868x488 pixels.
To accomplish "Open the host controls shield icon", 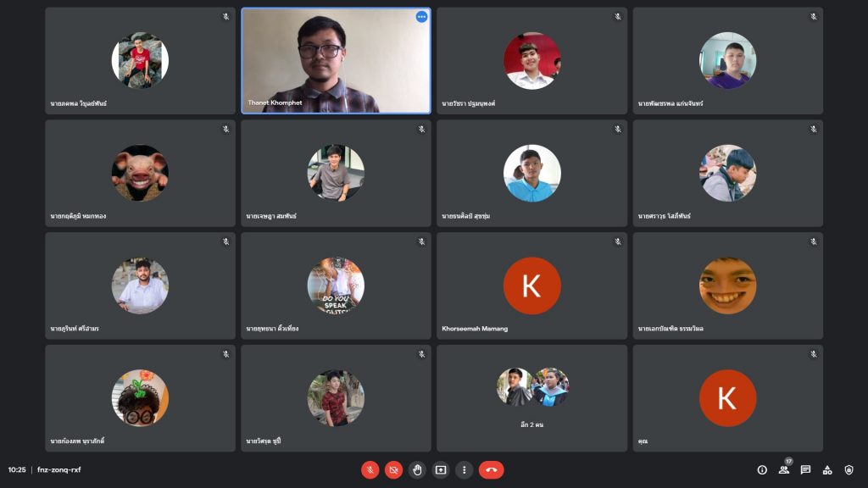I will click(x=849, y=469).
